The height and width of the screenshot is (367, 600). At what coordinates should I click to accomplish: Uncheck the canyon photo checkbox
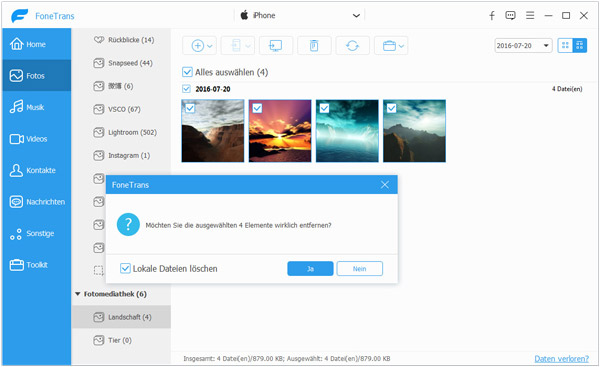[x=190, y=108]
